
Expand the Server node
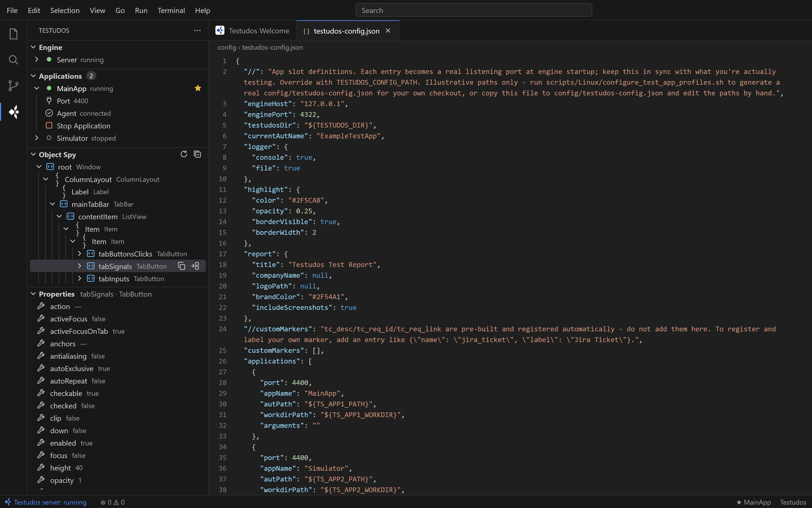point(37,60)
